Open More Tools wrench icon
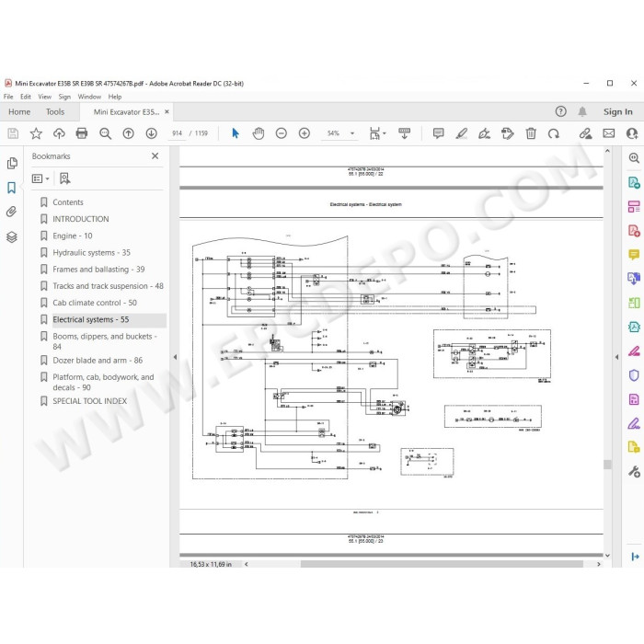This screenshot has width=644, height=644. (x=634, y=471)
